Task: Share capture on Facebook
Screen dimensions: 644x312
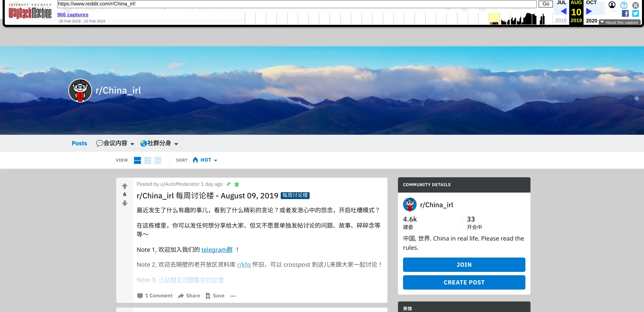Action: coord(625,13)
